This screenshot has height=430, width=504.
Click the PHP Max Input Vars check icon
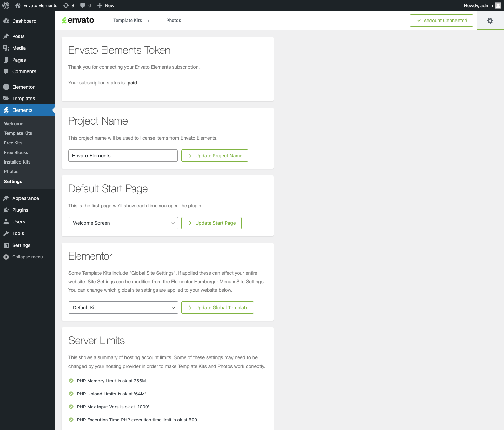(71, 407)
